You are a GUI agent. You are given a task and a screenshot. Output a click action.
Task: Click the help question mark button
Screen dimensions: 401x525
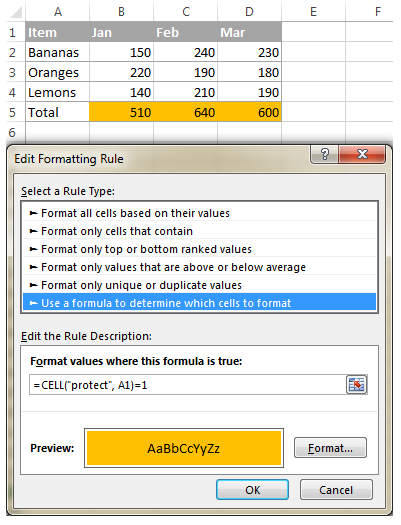324,154
